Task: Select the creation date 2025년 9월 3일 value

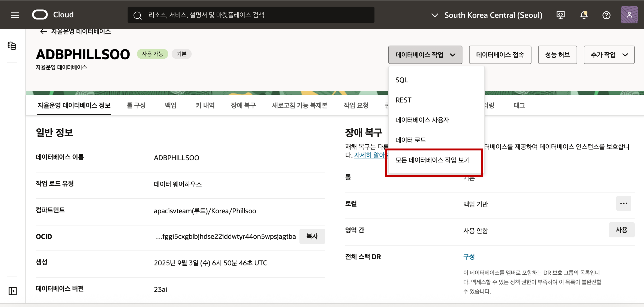Action: 210,263
